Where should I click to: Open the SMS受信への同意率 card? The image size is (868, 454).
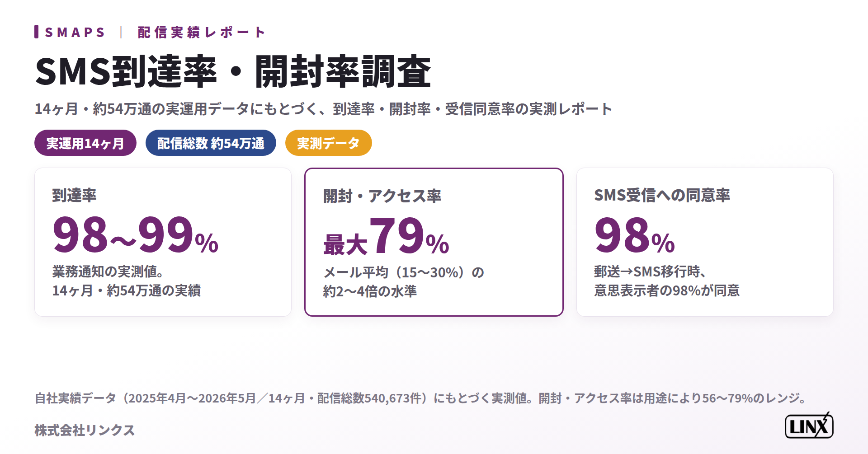pyautogui.click(x=705, y=242)
